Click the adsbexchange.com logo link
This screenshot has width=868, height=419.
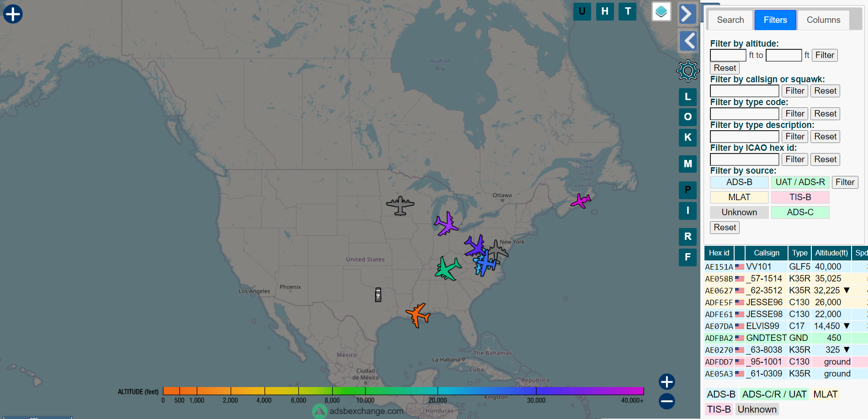tap(358, 411)
